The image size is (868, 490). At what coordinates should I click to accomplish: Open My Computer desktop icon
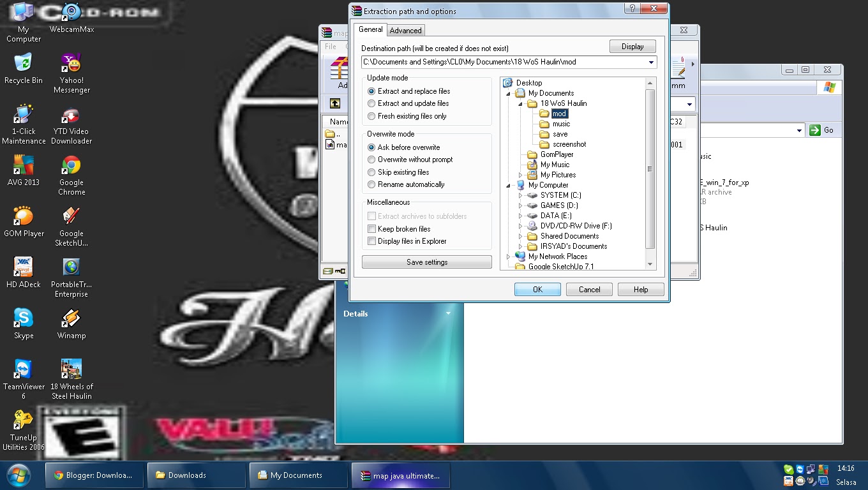(24, 22)
